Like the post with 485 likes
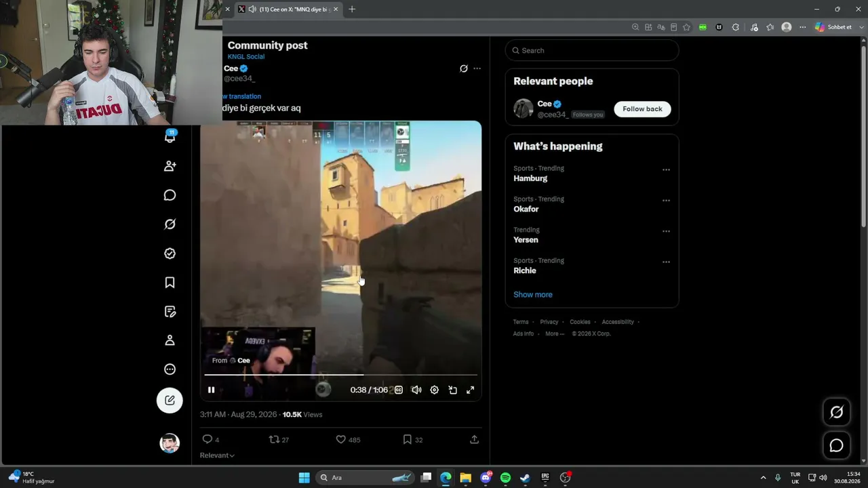 (x=349, y=439)
